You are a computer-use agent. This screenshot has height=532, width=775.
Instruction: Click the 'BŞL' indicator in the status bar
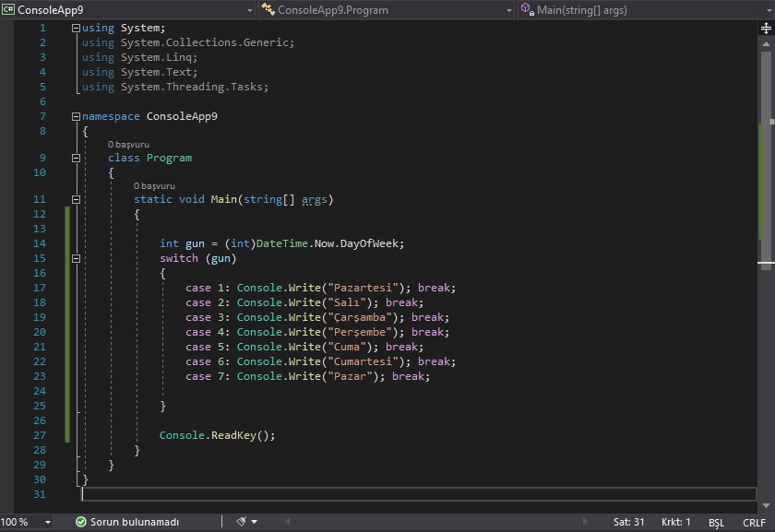click(x=716, y=522)
